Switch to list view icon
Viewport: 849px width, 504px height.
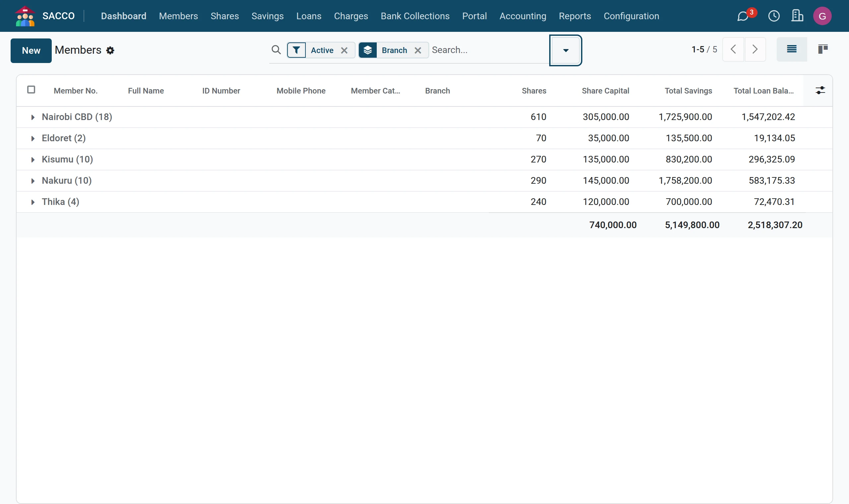pos(792,49)
